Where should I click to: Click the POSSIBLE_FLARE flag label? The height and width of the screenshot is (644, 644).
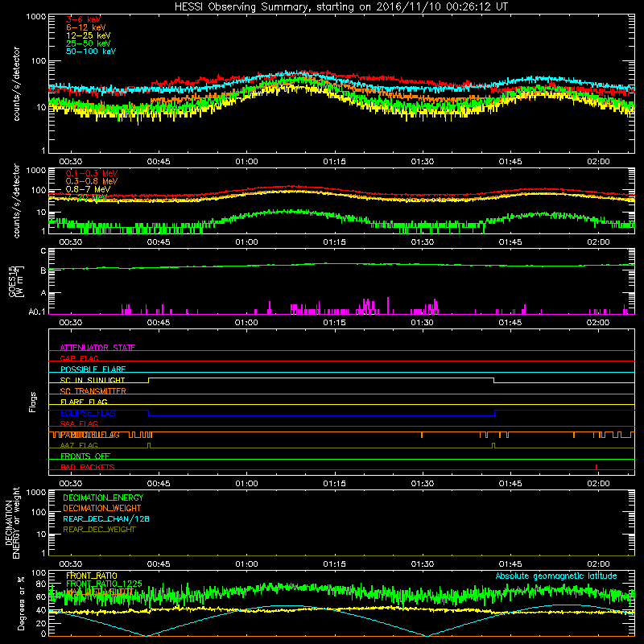coord(93,369)
